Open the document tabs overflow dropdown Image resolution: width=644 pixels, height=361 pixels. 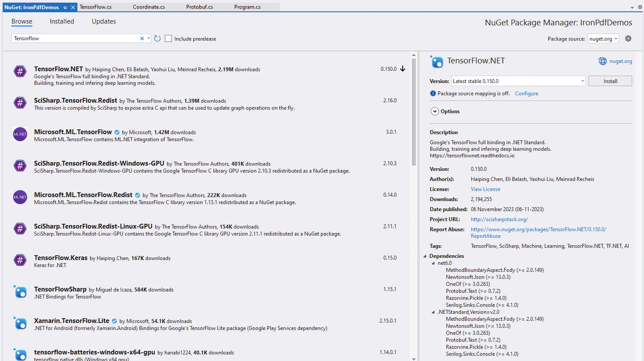(x=632, y=7)
